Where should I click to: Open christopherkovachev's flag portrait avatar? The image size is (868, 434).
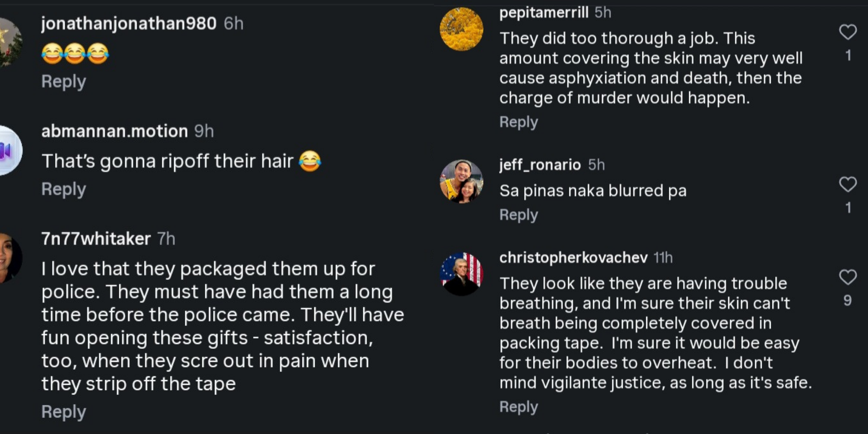click(x=461, y=274)
